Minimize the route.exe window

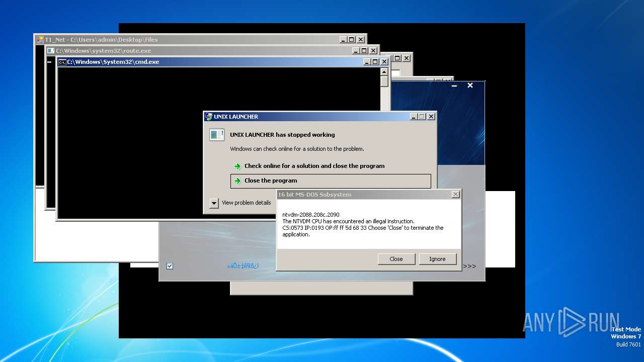(356, 51)
